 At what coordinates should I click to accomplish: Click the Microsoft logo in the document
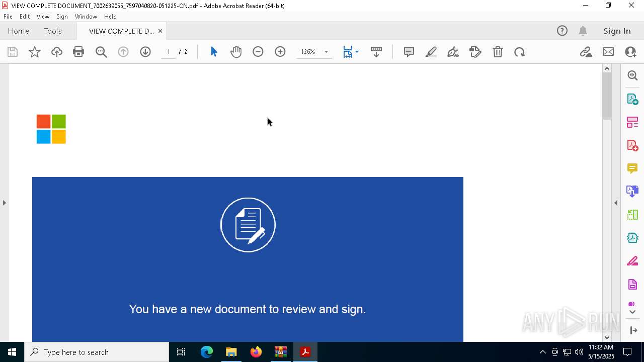[51, 129]
